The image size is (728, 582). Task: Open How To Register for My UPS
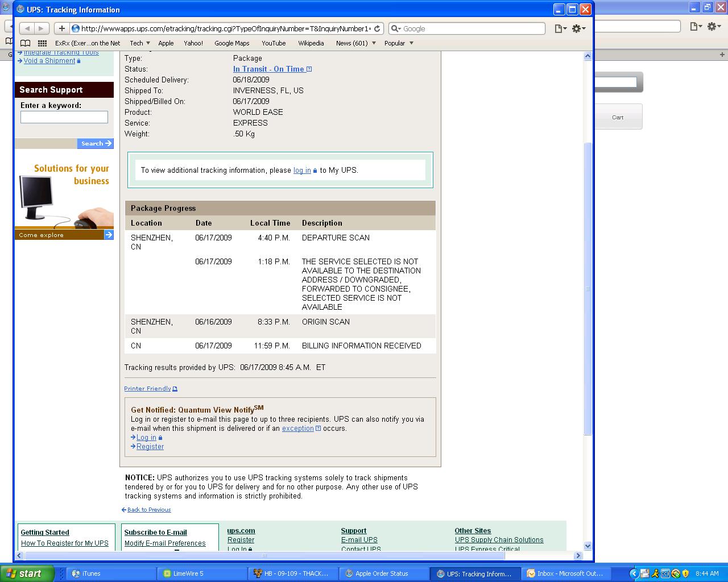pyautogui.click(x=65, y=543)
